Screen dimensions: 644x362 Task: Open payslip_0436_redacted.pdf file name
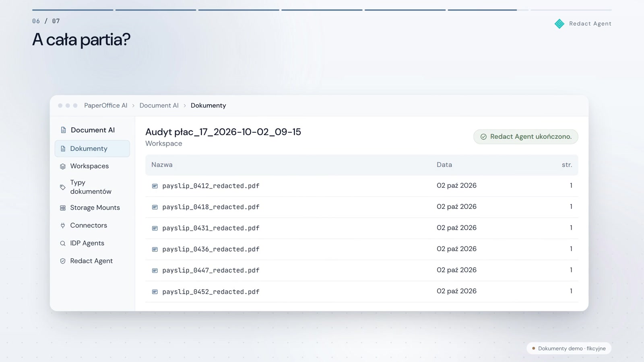pyautogui.click(x=211, y=249)
